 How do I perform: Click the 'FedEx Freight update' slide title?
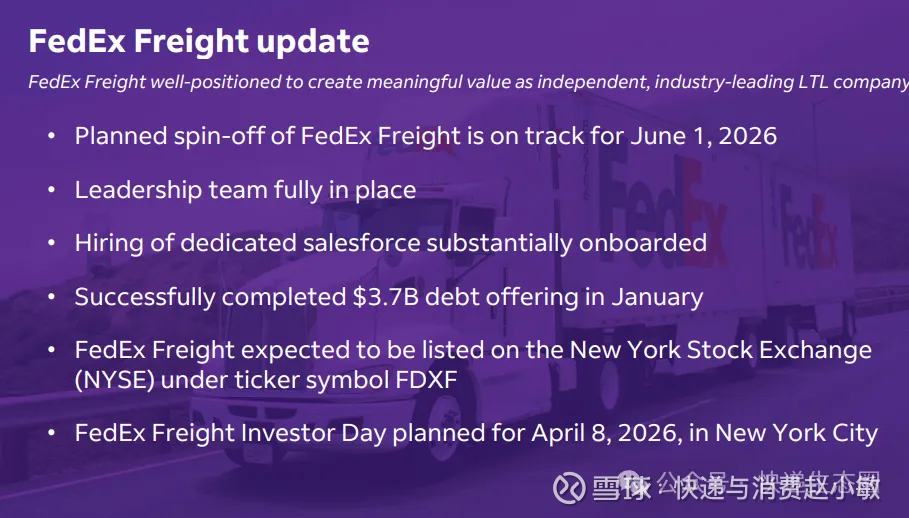[199, 41]
